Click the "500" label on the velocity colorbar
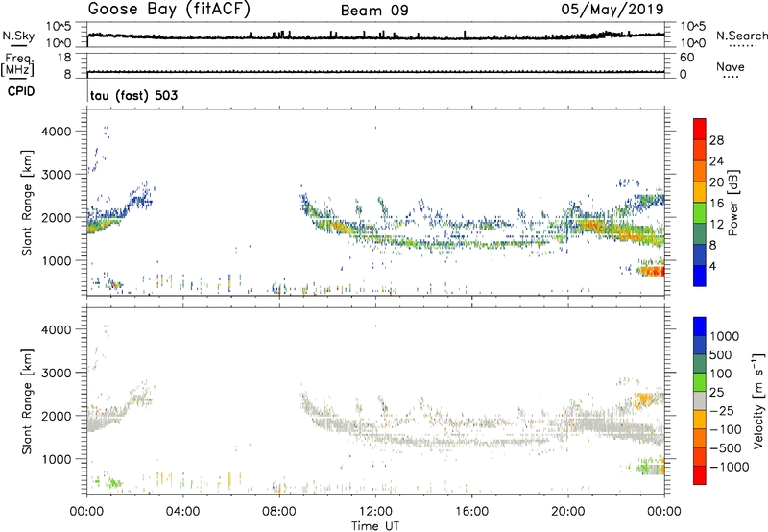The height and width of the screenshot is (532, 768). pyautogui.click(x=721, y=354)
